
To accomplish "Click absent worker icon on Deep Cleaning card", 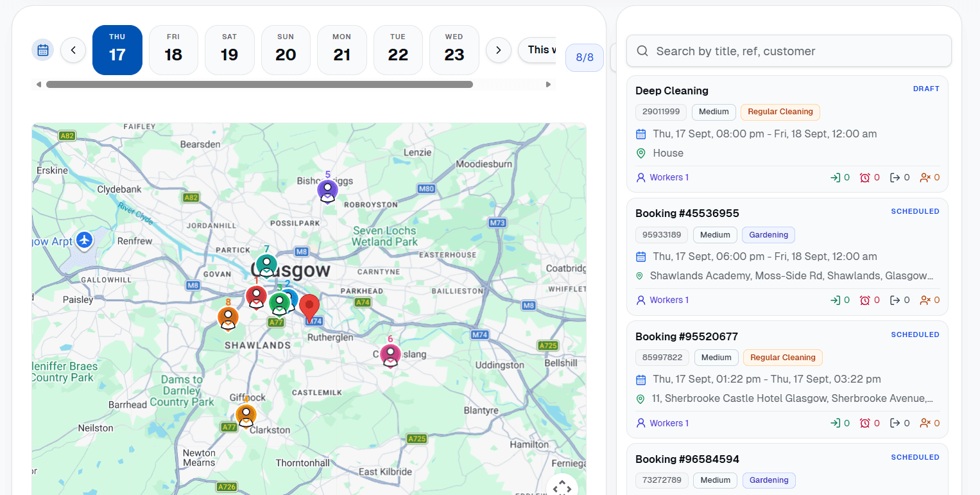I will (925, 177).
